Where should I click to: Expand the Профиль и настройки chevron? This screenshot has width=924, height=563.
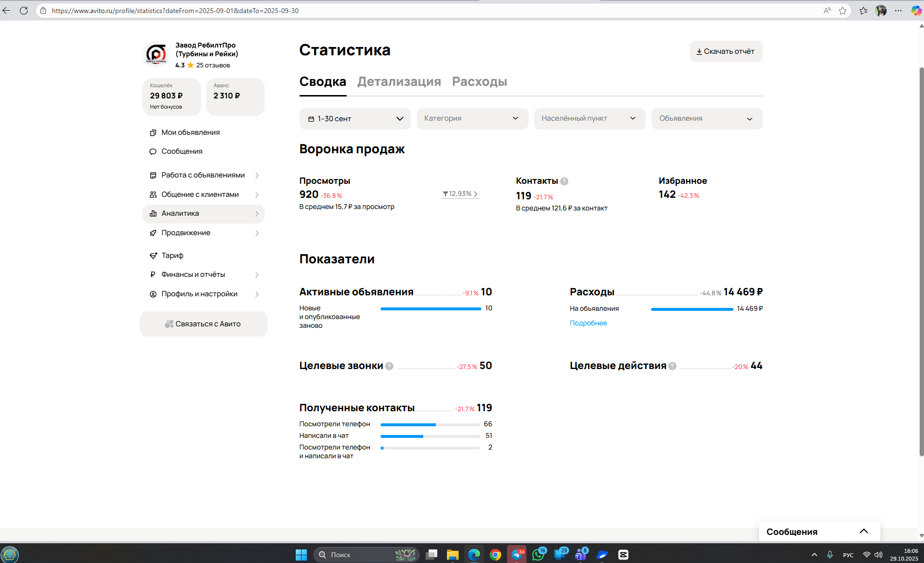[x=257, y=294]
